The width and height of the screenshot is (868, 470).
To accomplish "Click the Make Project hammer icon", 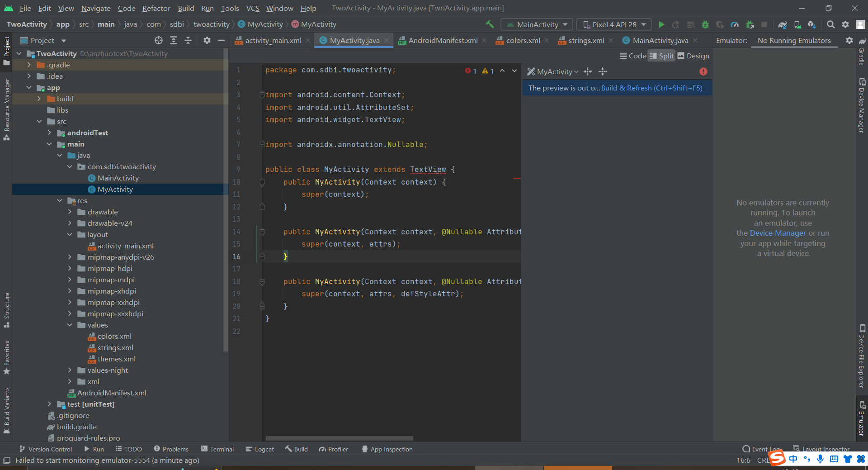I will tap(490, 24).
